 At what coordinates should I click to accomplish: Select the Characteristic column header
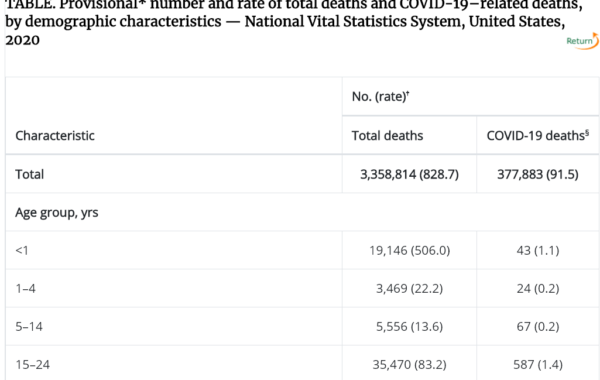tap(55, 135)
